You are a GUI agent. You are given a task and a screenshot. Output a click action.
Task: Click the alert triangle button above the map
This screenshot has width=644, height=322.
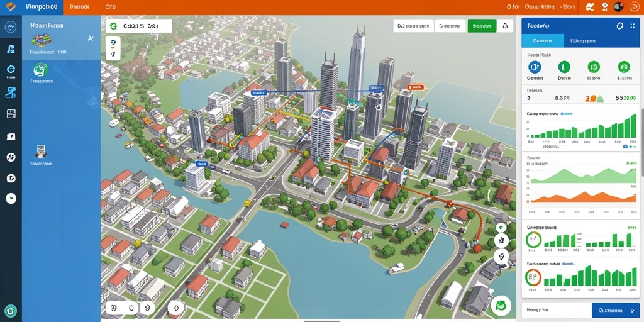point(505,26)
